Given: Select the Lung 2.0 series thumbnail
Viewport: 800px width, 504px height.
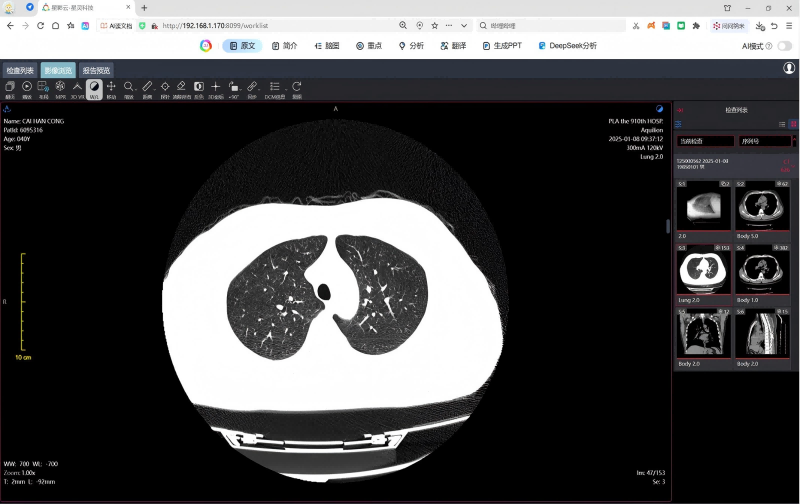Looking at the screenshot, I should pyautogui.click(x=703, y=267).
